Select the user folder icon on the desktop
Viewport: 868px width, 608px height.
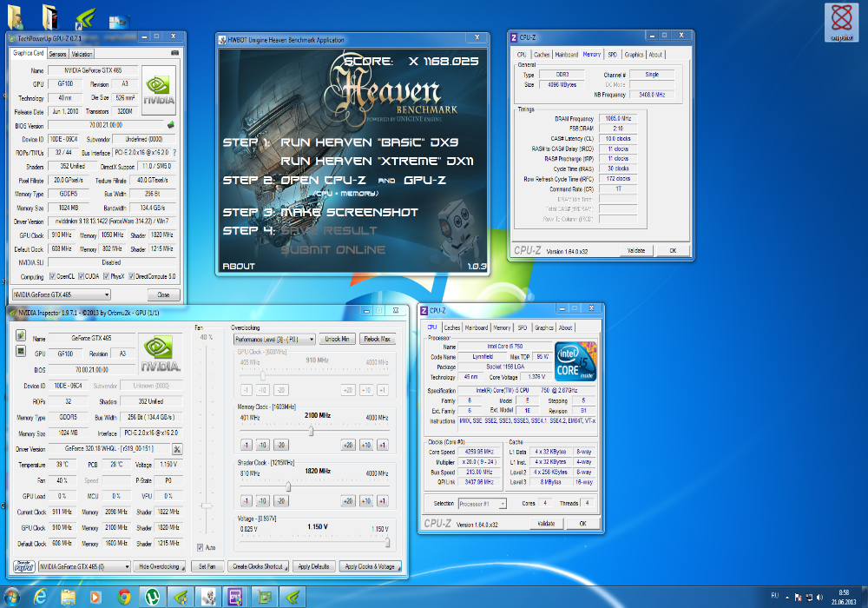[16, 17]
